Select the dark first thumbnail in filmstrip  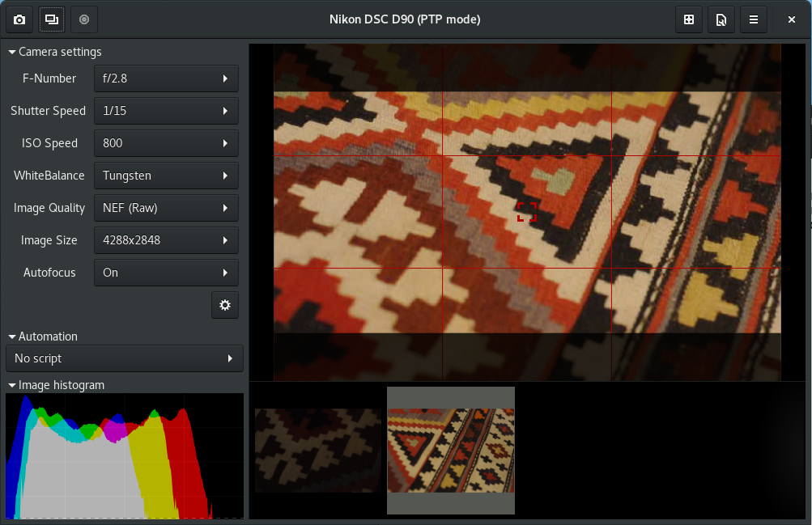pyautogui.click(x=318, y=450)
